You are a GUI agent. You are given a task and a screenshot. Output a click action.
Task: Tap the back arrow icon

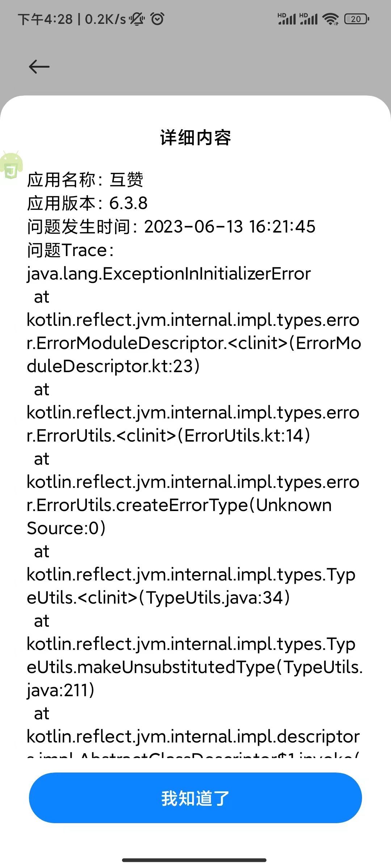pyautogui.click(x=39, y=67)
